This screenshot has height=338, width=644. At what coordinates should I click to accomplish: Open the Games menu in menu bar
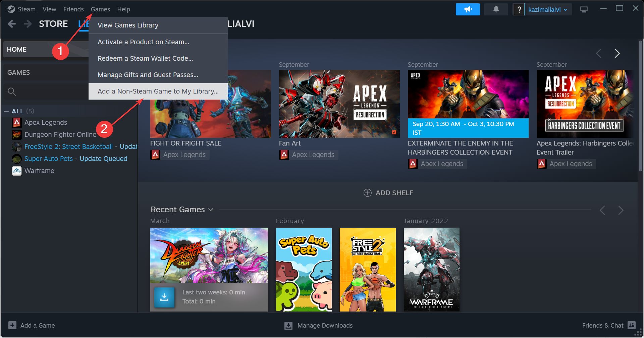[x=100, y=9]
